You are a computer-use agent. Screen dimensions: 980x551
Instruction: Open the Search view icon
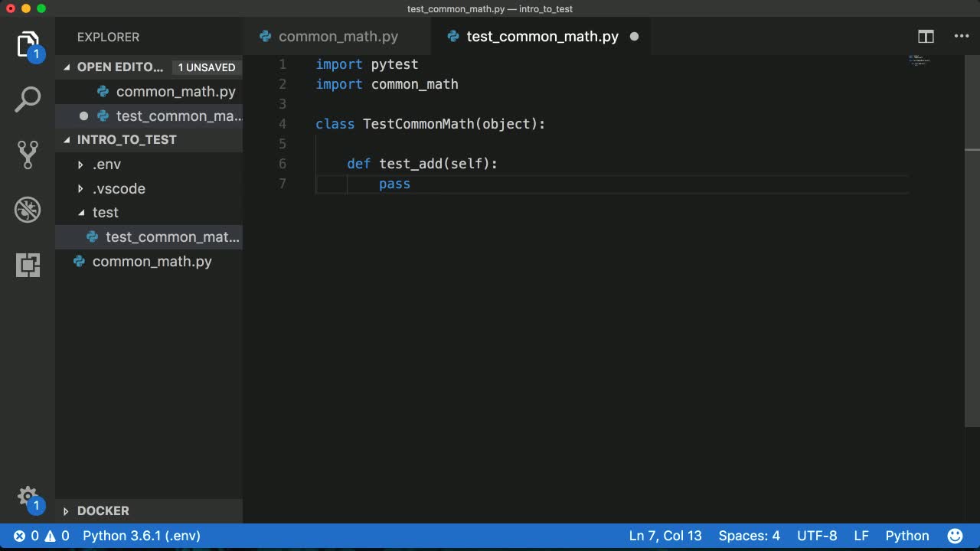(x=28, y=99)
